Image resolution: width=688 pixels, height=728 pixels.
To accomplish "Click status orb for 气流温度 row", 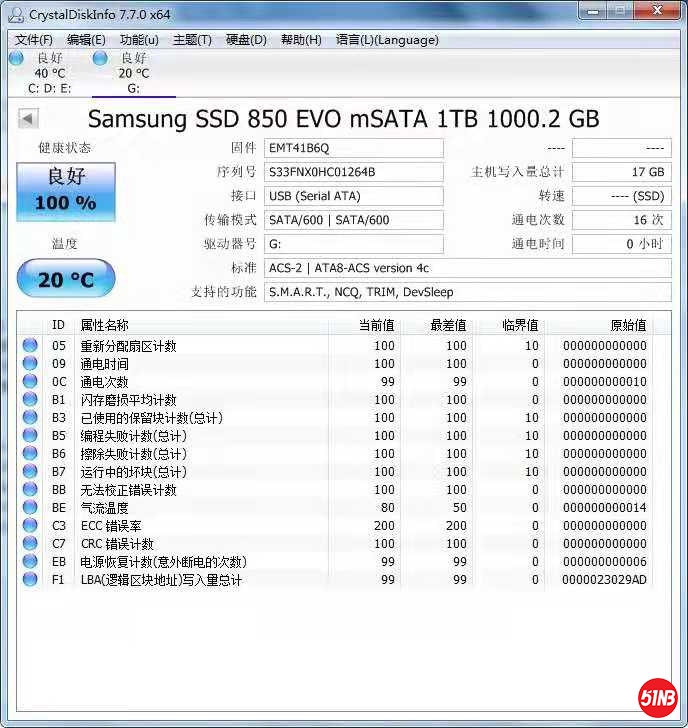I will point(30,508).
